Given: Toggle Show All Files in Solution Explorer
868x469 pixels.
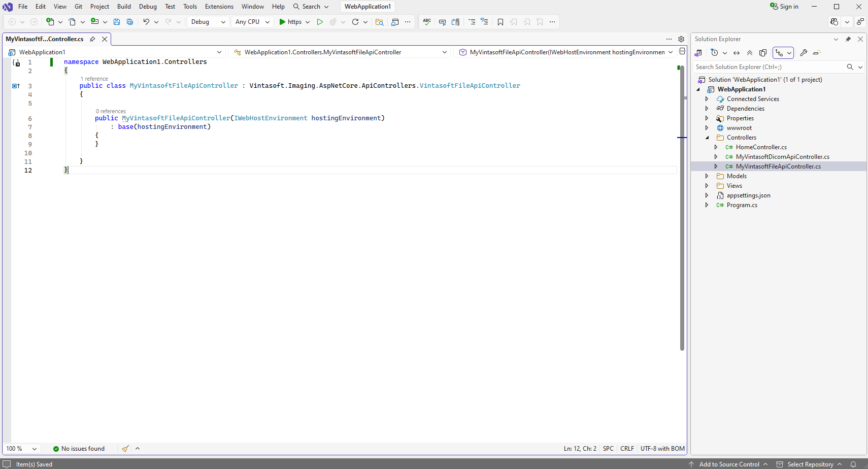Looking at the screenshot, I should [763, 53].
